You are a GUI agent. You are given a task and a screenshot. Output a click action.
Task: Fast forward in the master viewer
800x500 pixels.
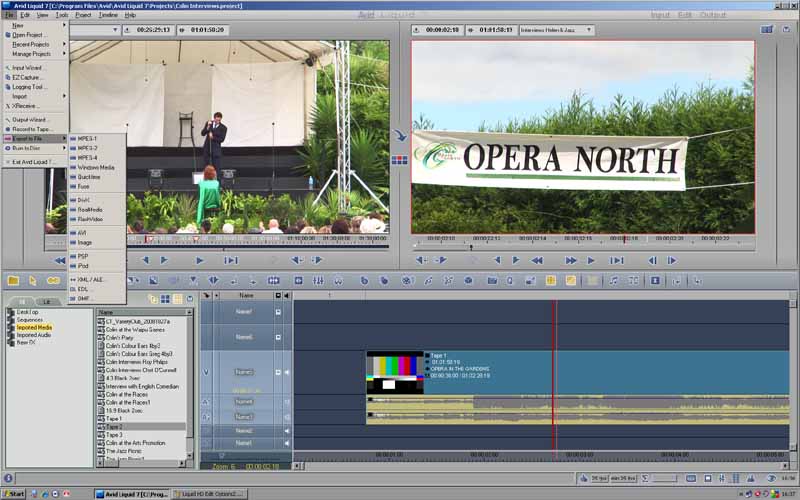(x=570, y=261)
